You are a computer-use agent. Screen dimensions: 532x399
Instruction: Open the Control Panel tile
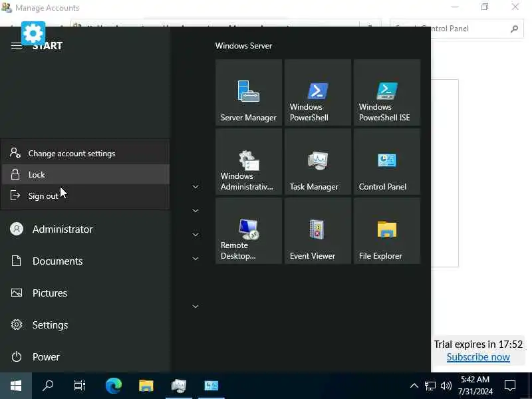[x=387, y=162]
